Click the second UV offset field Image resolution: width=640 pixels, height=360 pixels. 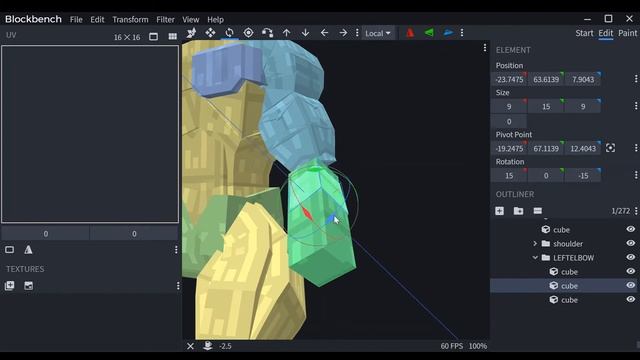point(134,234)
